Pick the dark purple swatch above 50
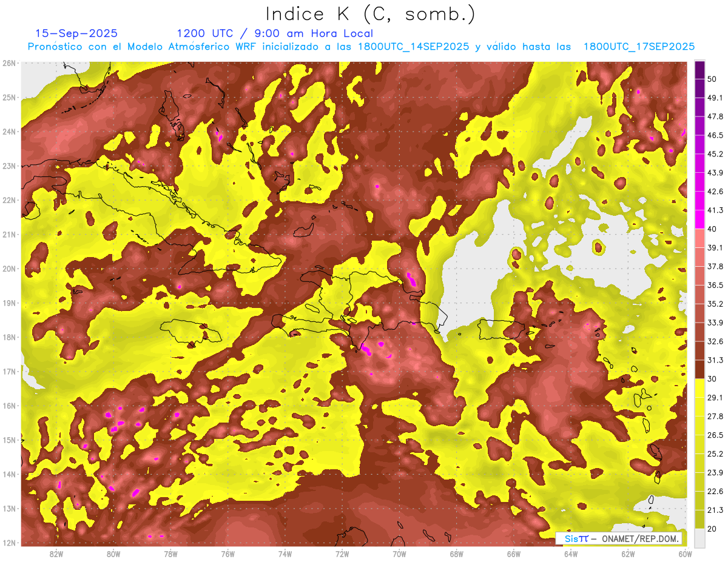 point(699,70)
